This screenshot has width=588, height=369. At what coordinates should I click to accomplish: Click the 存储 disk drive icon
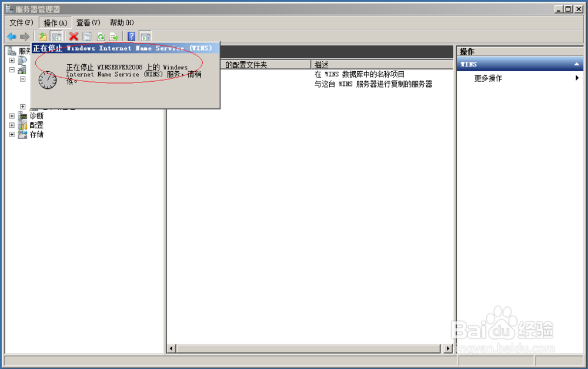(23, 134)
